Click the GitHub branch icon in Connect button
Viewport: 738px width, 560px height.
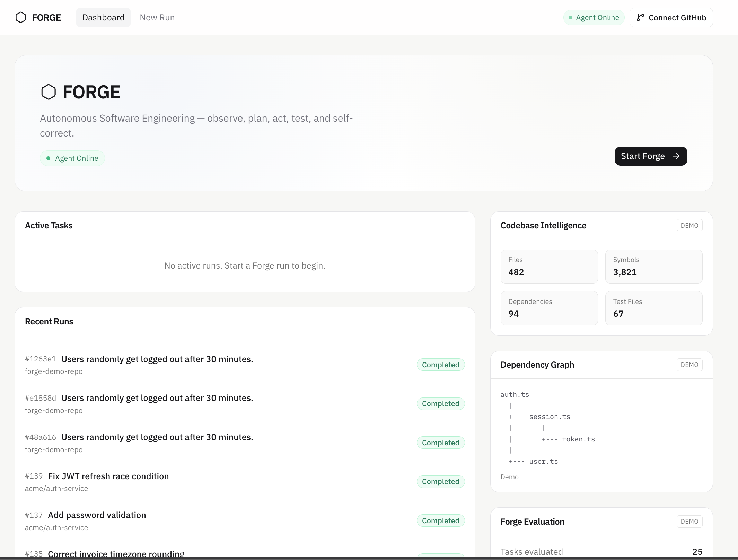[x=640, y=18]
